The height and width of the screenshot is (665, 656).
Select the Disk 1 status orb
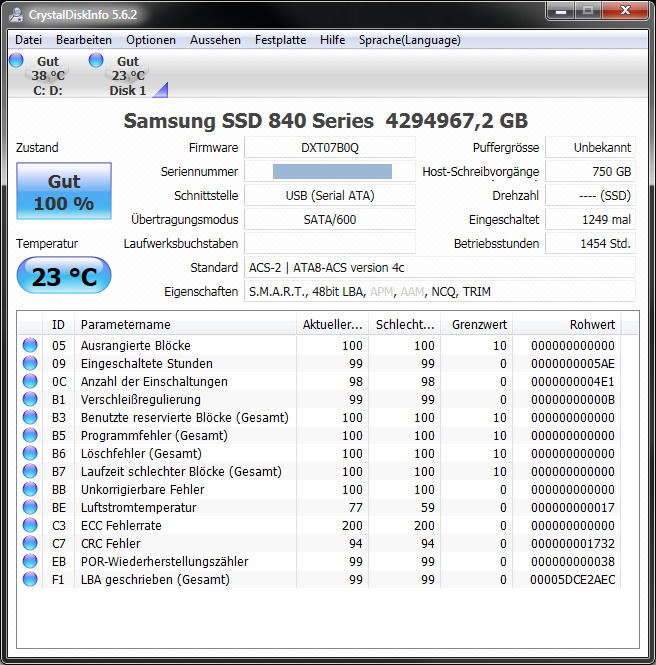[x=96, y=60]
